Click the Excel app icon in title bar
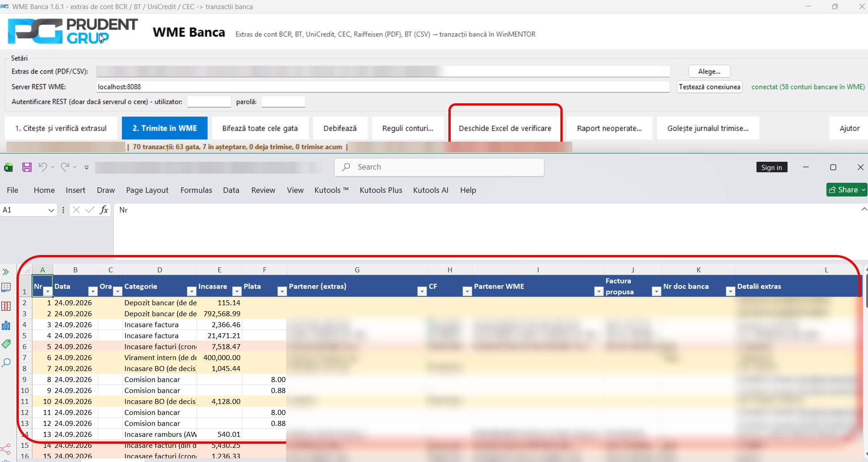The width and height of the screenshot is (868, 462). coord(8,167)
